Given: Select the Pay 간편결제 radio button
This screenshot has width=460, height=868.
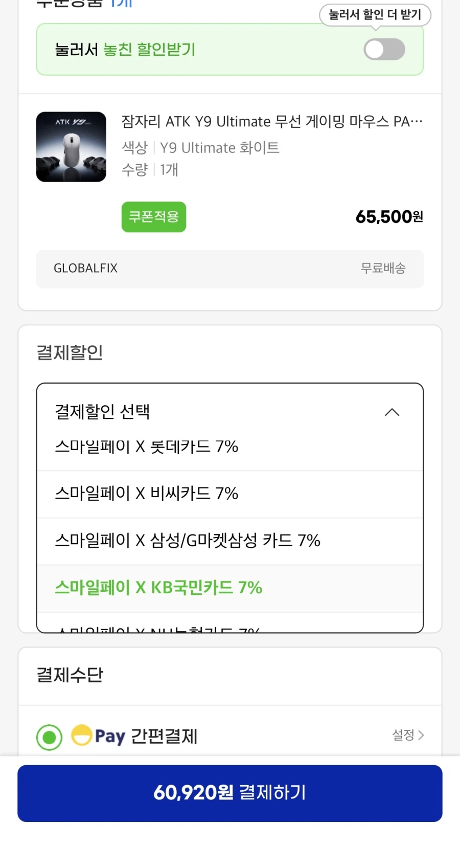Looking at the screenshot, I should click(49, 737).
